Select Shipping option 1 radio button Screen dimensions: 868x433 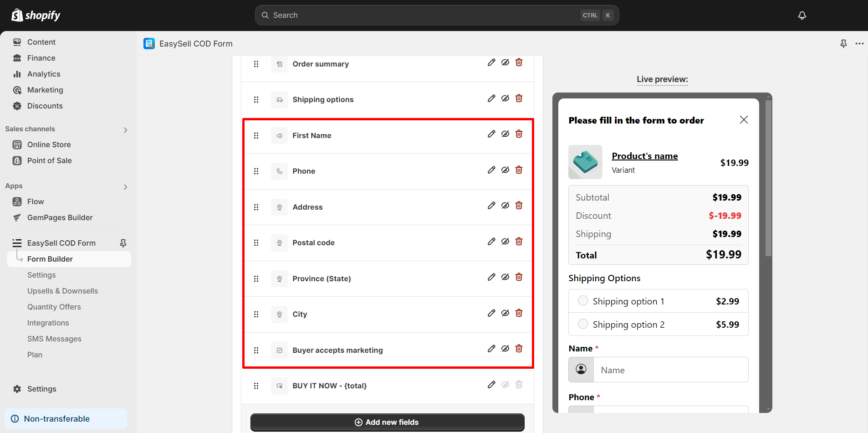(582, 300)
